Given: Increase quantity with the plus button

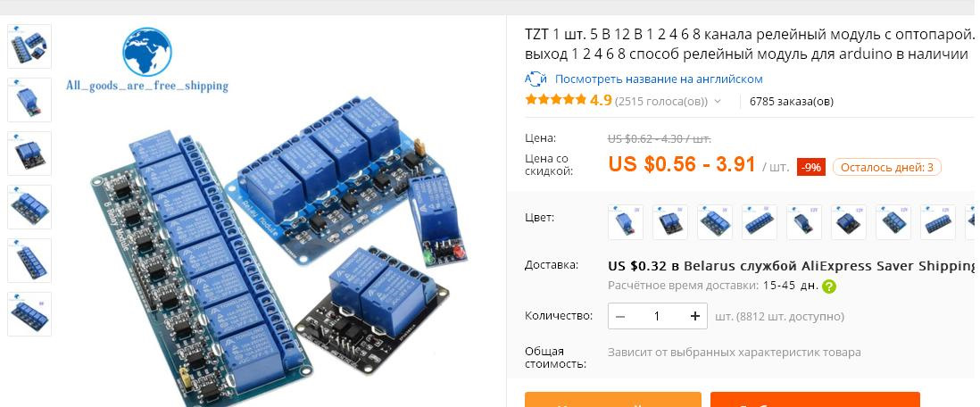Looking at the screenshot, I should 695,316.
